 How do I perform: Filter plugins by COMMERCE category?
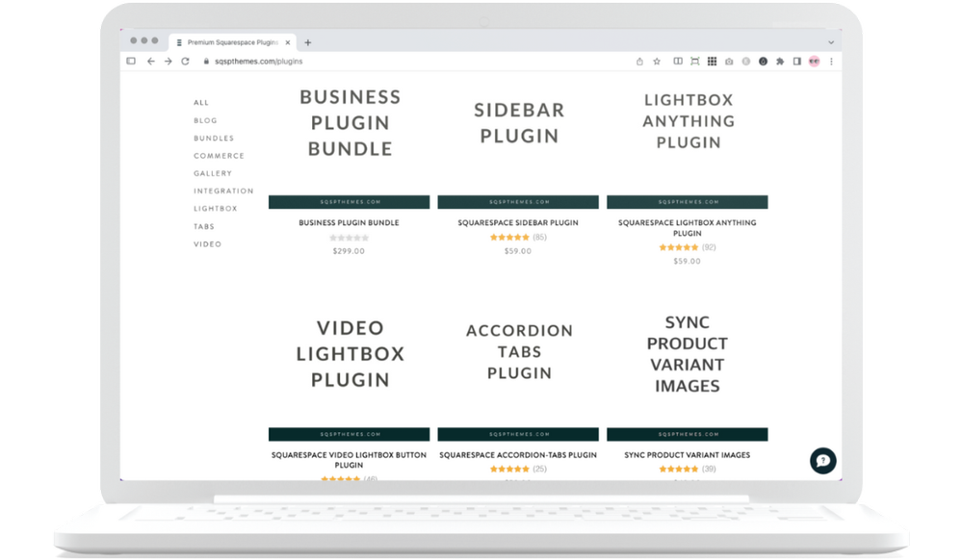tap(219, 156)
